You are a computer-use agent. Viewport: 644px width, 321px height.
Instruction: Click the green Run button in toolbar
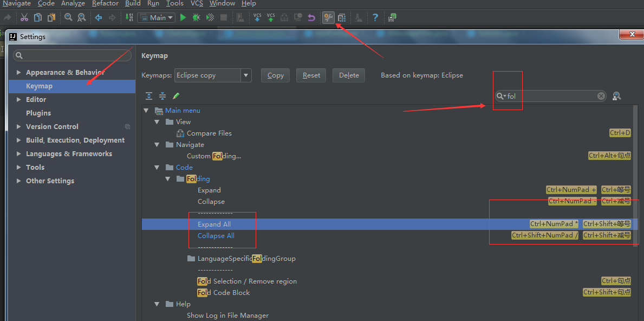click(x=183, y=17)
